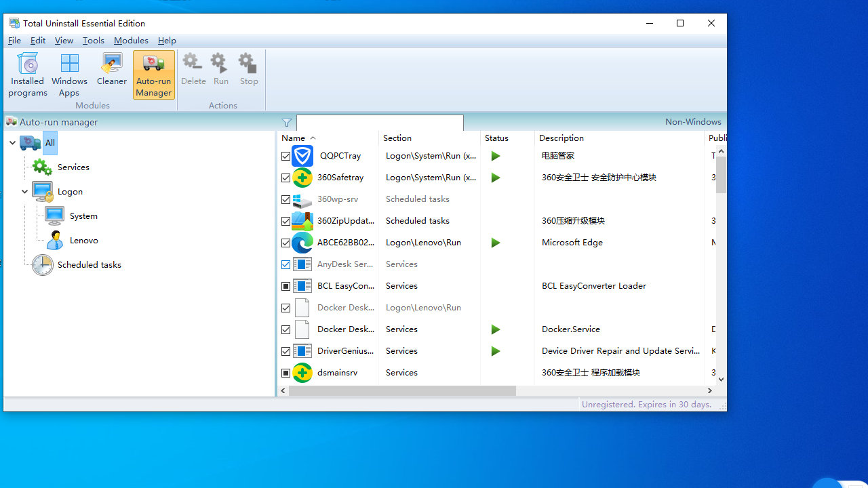868x488 pixels.
Task: Uncheck the 360Safetray entry
Action: 285,178
